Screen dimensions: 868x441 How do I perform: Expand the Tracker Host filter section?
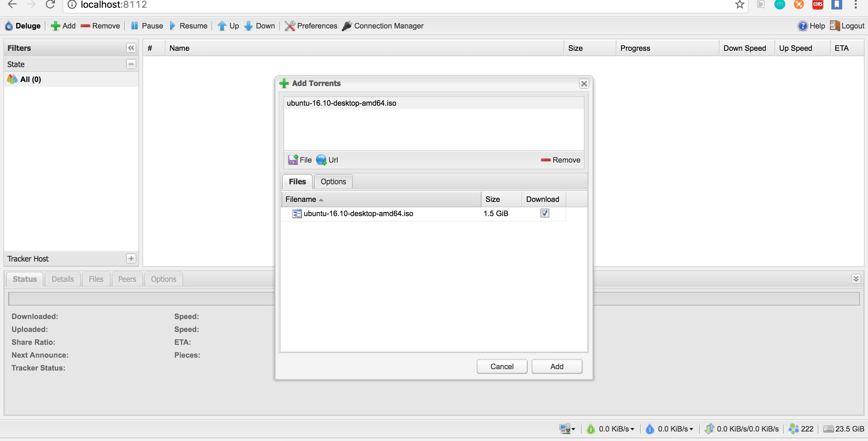click(131, 258)
